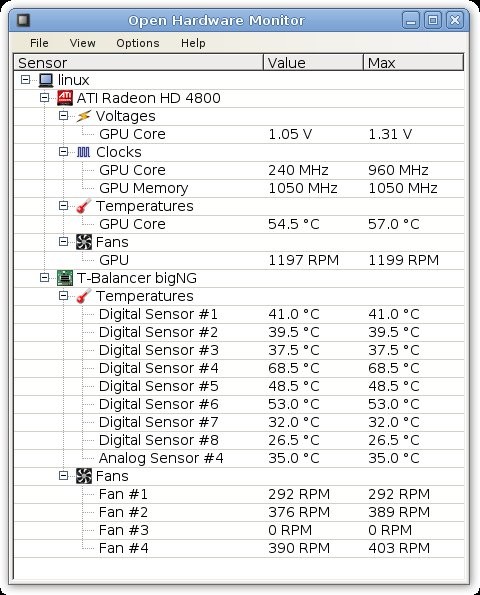Viewport: 480px width, 595px height.
Task: Click the 403 RPM max value
Action: (x=399, y=548)
